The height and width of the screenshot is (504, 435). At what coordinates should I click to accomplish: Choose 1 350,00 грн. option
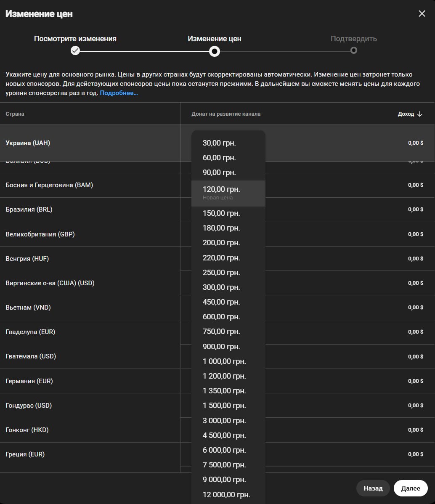(228, 391)
